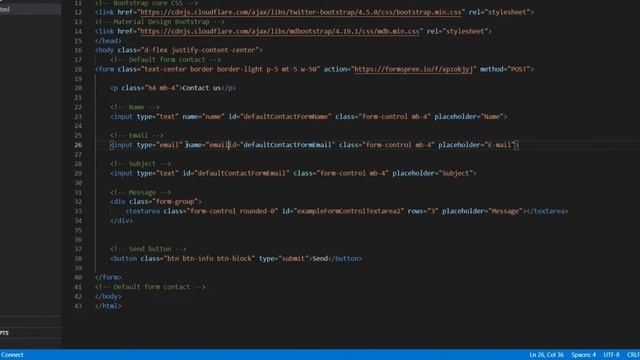640x360 pixels.
Task: Click the closing </textarea> tag
Action: [547, 211]
